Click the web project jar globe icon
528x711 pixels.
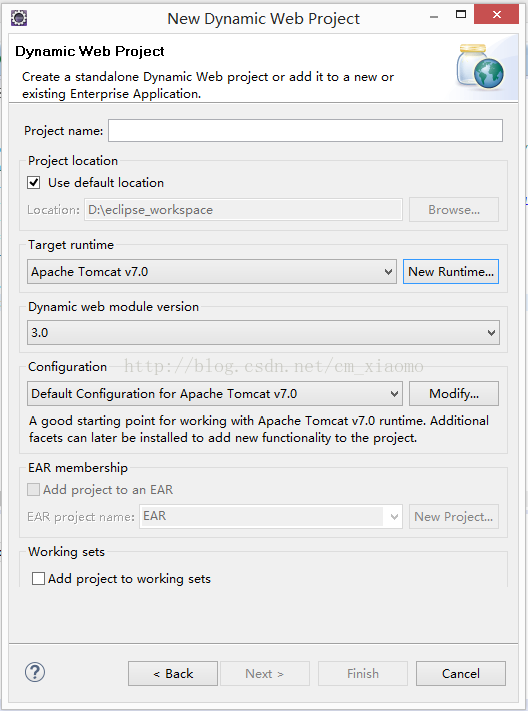[480, 67]
